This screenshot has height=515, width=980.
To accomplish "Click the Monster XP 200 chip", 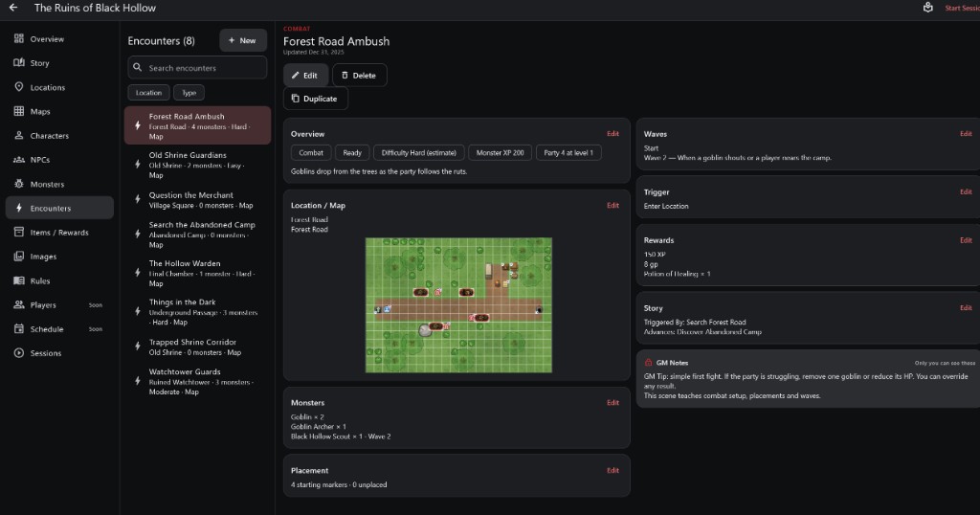I will (500, 152).
